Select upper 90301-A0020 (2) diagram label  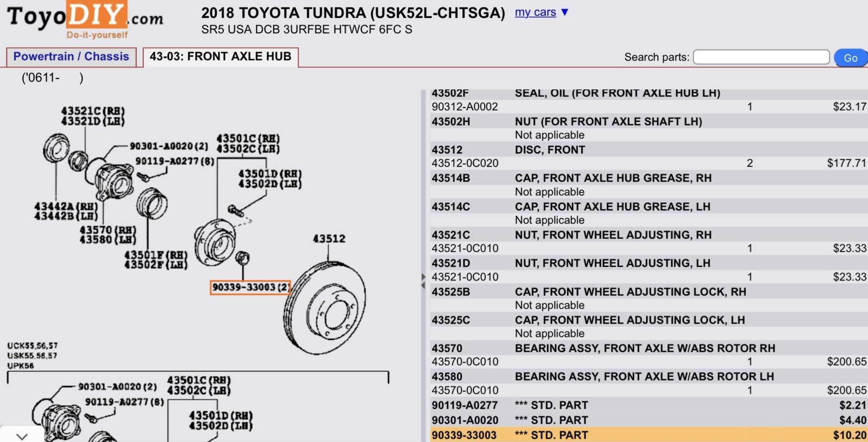pos(169,146)
